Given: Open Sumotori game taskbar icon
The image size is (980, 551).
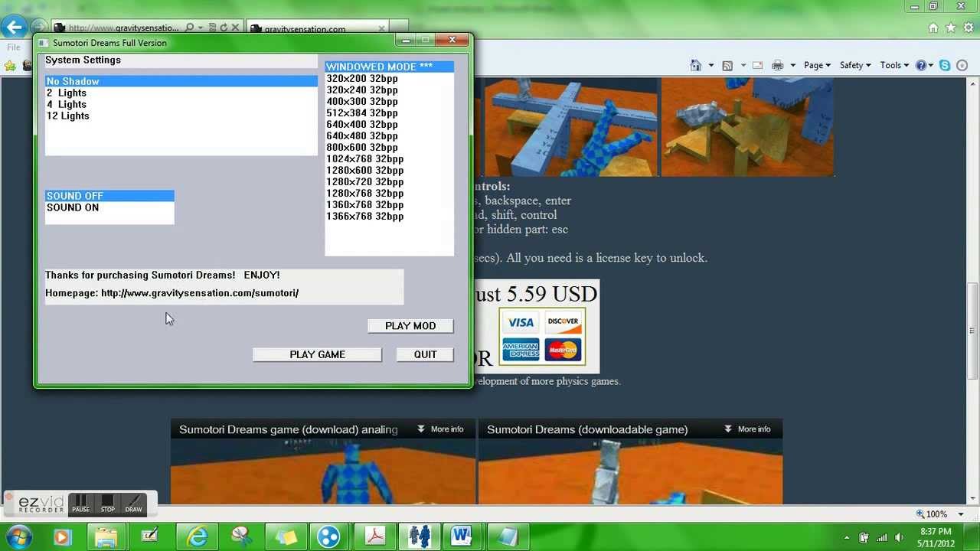Looking at the screenshot, I should click(419, 536).
